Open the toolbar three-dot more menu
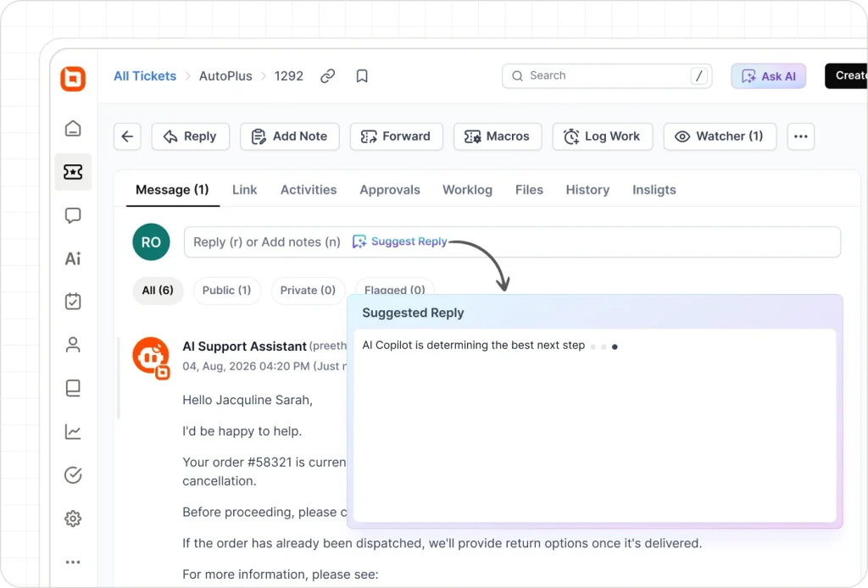 pyautogui.click(x=800, y=136)
